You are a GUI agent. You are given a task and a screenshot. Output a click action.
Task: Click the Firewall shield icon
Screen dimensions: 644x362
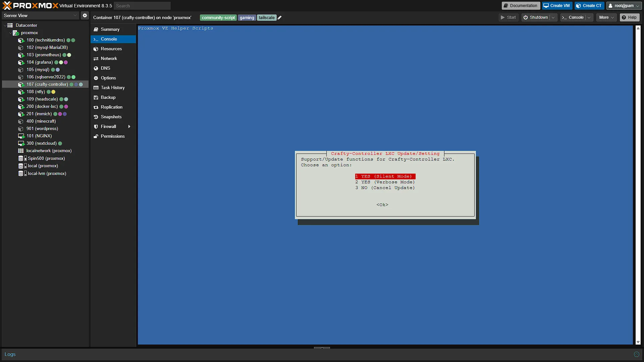[x=96, y=127]
